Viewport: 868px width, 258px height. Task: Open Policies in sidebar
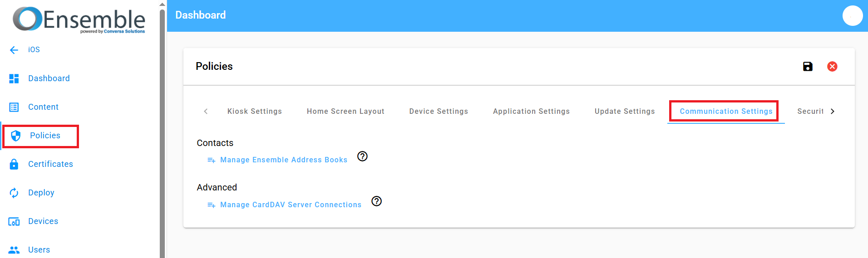(x=45, y=136)
